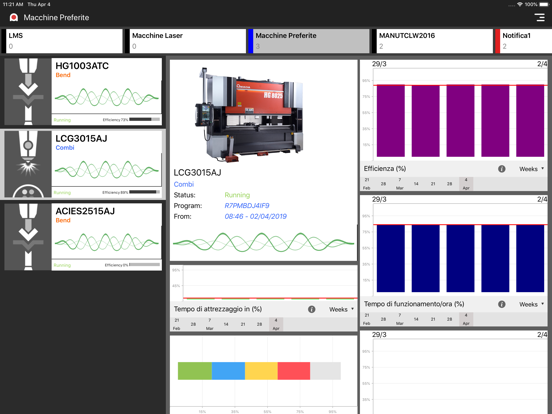Tap the ACIES2515AJ efficiency progress bar
The image size is (552, 414).
pos(144,265)
